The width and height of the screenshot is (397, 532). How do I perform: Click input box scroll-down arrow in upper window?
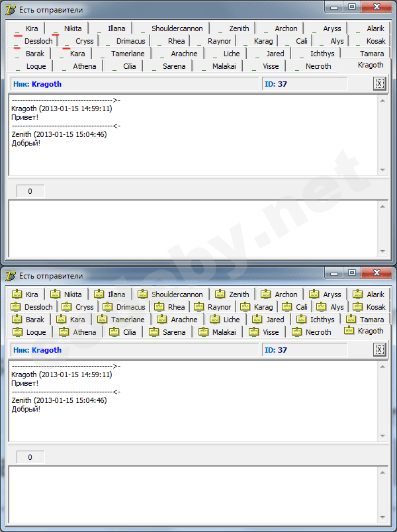point(382,251)
